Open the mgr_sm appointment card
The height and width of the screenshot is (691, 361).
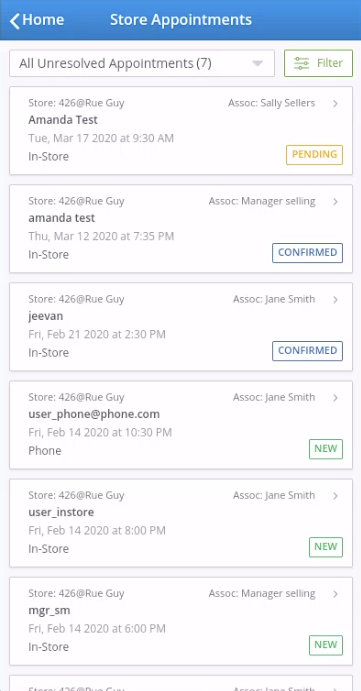[181, 621]
